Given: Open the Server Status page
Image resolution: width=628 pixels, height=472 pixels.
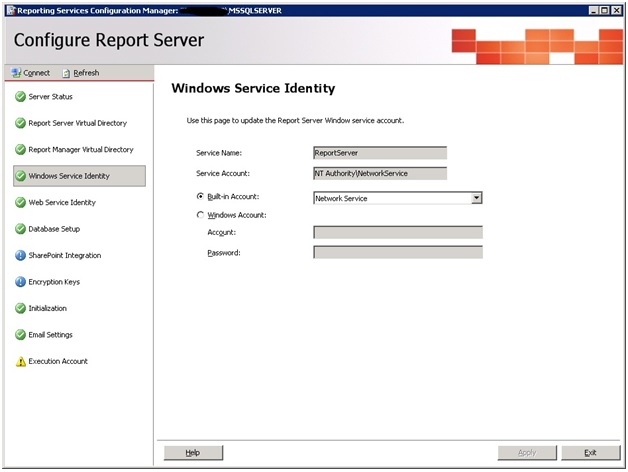Looking at the screenshot, I should point(50,97).
